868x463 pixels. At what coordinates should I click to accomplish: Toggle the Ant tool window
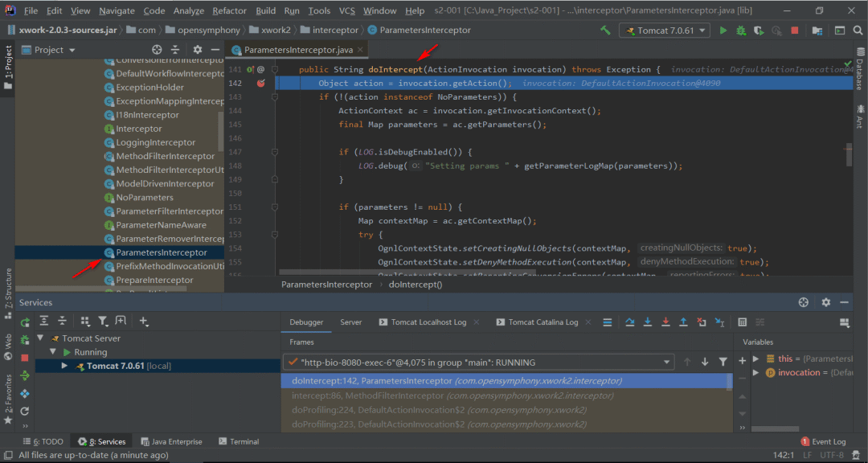point(860,115)
